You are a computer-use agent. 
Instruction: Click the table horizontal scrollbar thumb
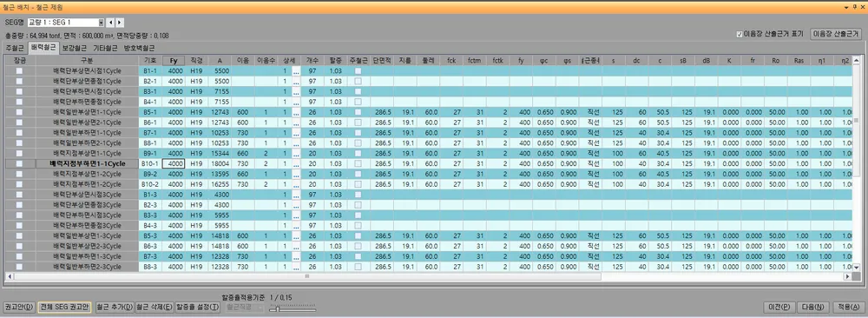click(x=307, y=276)
